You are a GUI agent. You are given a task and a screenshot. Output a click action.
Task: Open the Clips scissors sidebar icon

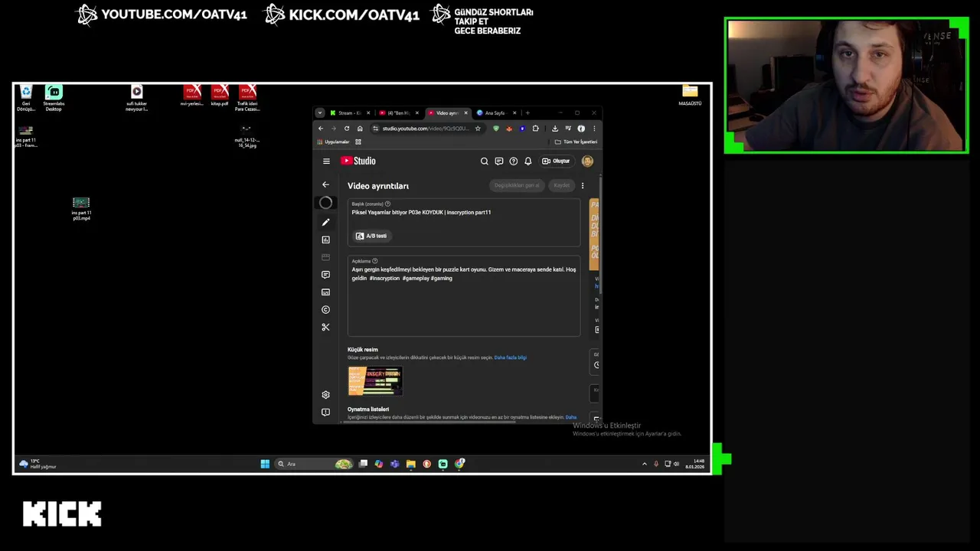coord(325,328)
